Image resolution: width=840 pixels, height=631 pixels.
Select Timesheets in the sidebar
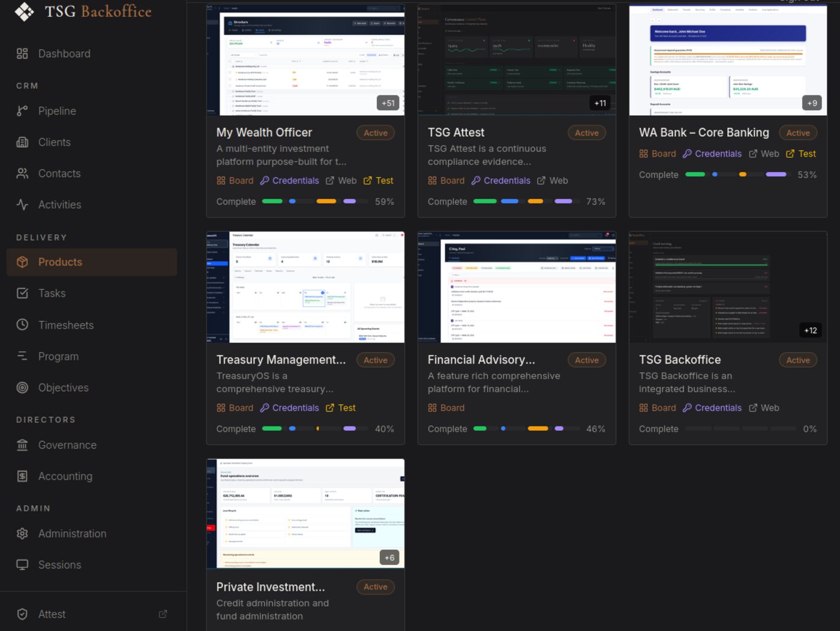pos(92,324)
